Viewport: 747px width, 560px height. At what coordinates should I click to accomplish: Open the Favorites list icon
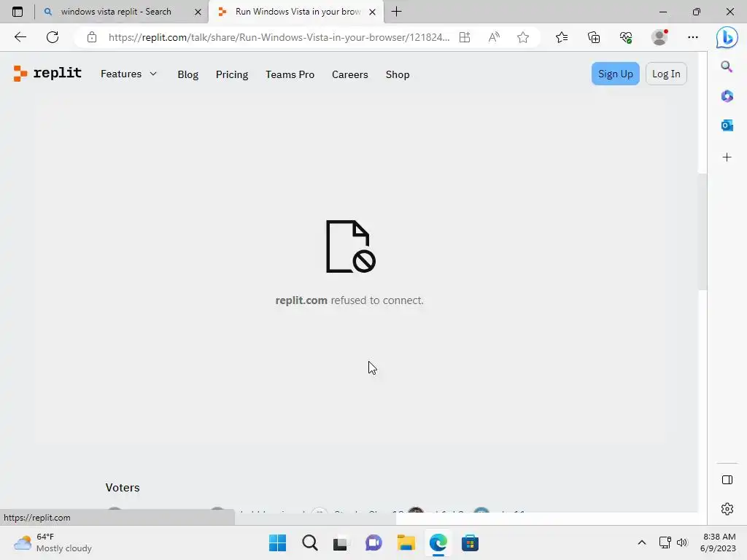[562, 37]
